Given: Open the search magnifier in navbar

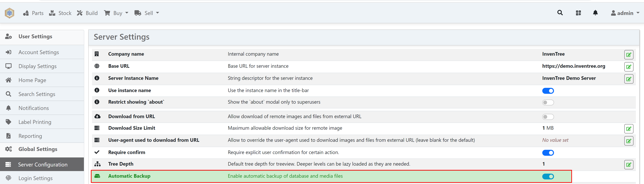Looking at the screenshot, I should (560, 13).
